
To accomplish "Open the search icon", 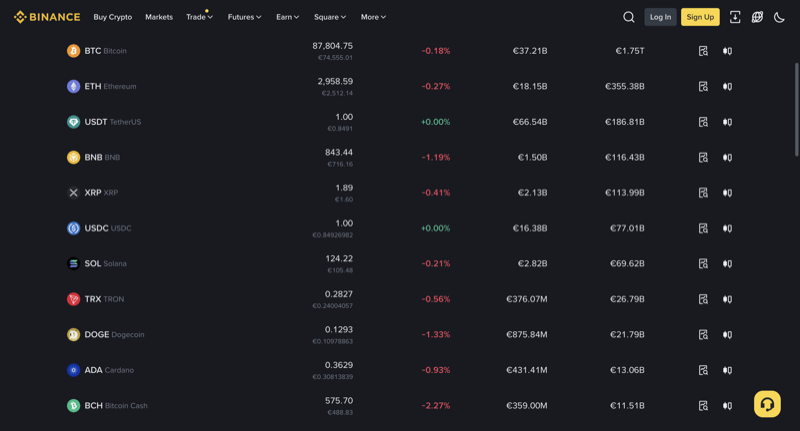I will (629, 17).
